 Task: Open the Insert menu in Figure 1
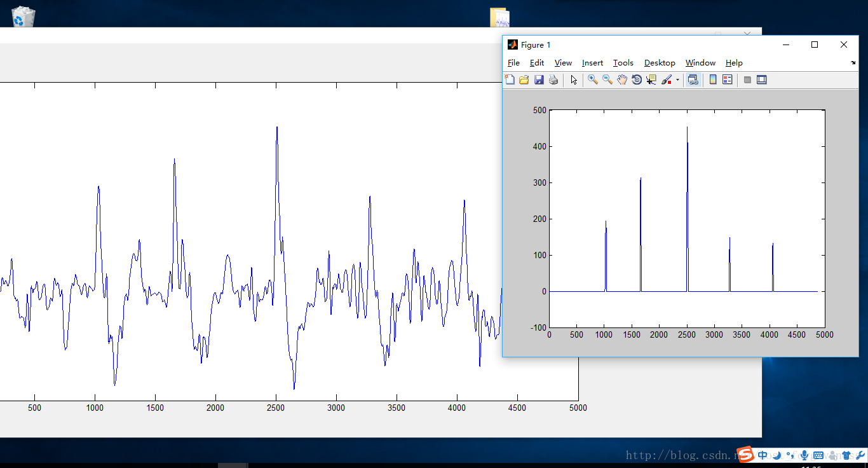[592, 63]
